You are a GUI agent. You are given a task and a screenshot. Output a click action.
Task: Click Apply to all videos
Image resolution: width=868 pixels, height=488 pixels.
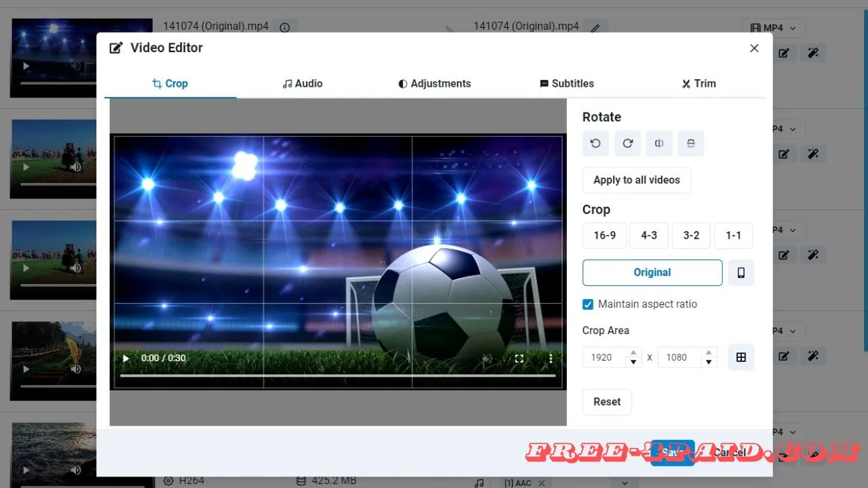[636, 180]
